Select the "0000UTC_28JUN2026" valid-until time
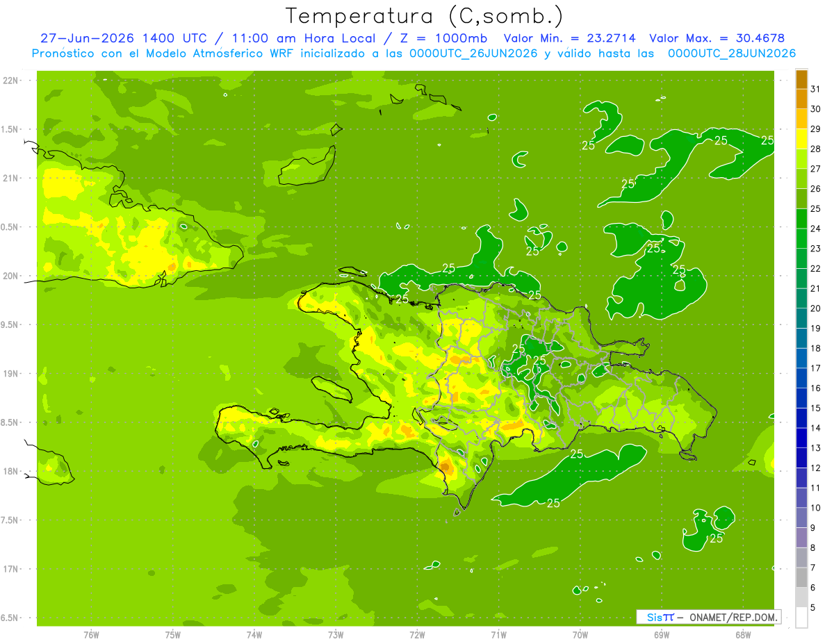This screenshot has width=834, height=644. pyautogui.click(x=732, y=53)
